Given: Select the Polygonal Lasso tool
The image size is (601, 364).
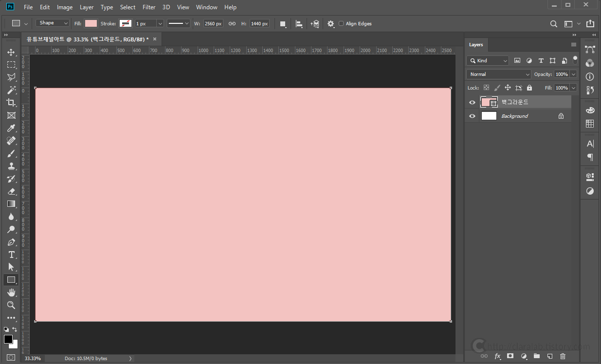Looking at the screenshot, I should (11, 77).
